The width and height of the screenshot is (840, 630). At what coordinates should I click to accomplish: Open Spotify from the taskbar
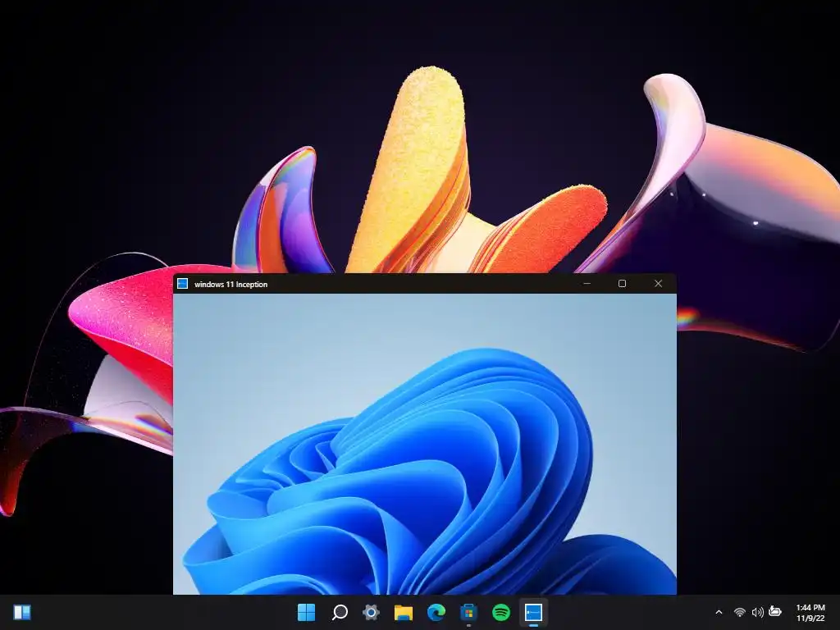(x=501, y=612)
